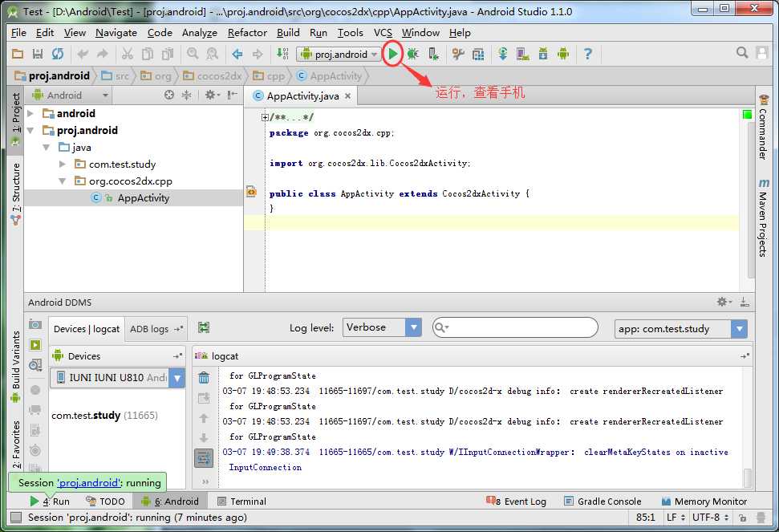Screen dimensions: 779x532
Task: Open the Android project view dropdown
Action: tap(70, 95)
